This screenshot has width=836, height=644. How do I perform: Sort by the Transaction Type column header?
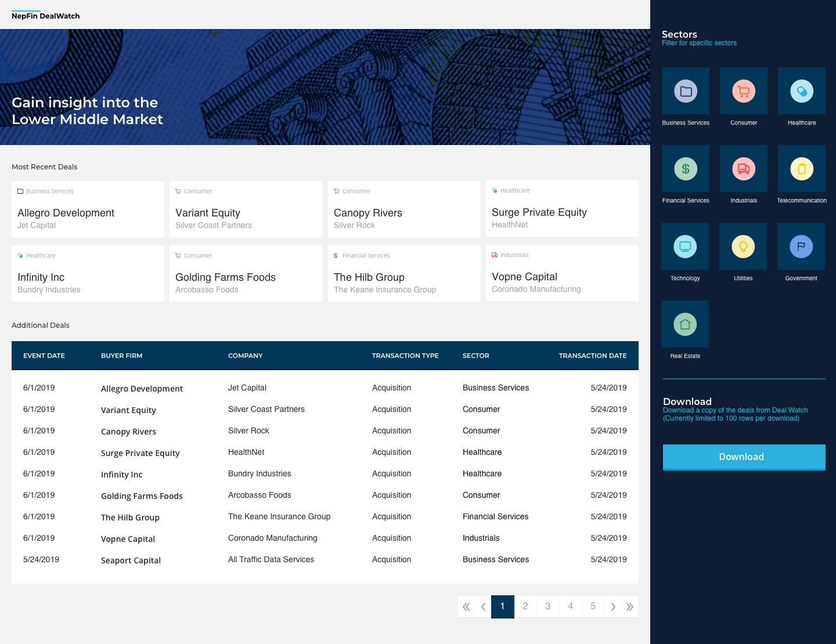pos(405,356)
